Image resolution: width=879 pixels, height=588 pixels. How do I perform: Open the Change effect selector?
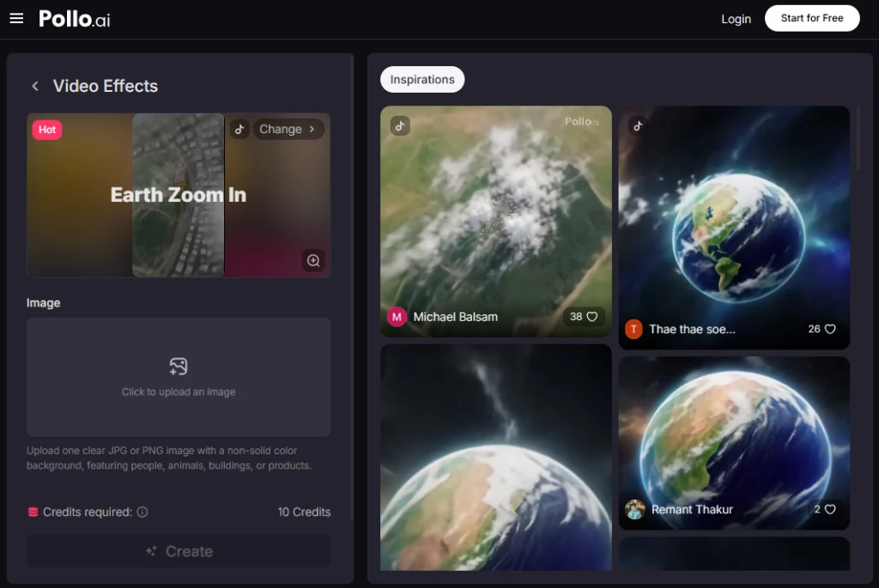pyautogui.click(x=288, y=129)
